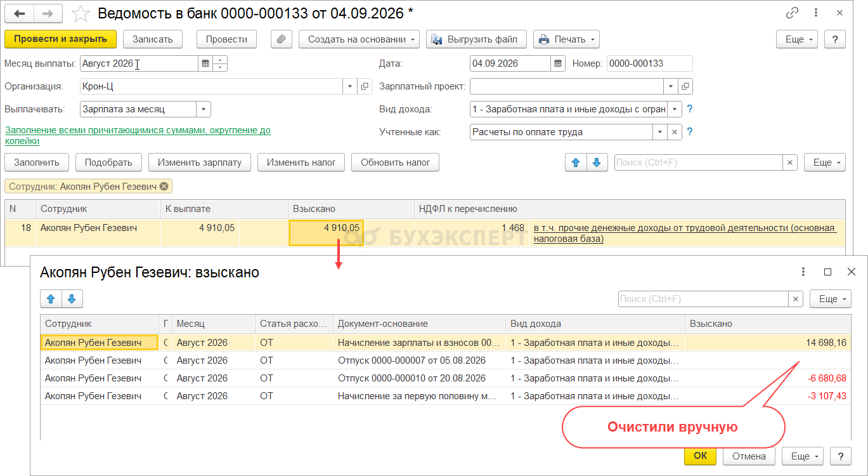Expand the Создать на основании menu
The height and width of the screenshot is (476, 868).
click(359, 39)
